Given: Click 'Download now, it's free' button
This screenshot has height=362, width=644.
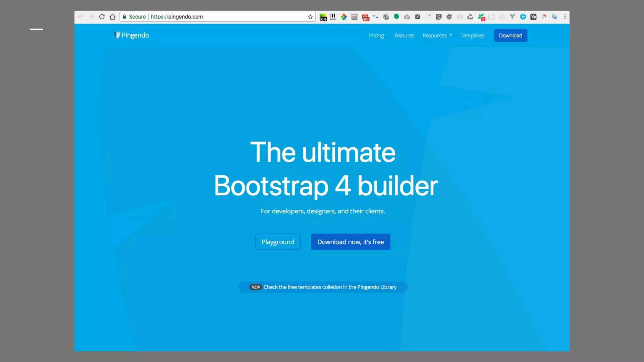Looking at the screenshot, I should [351, 242].
